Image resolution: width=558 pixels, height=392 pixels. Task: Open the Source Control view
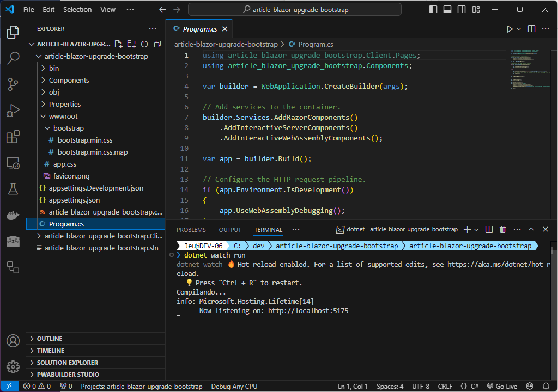click(x=13, y=84)
